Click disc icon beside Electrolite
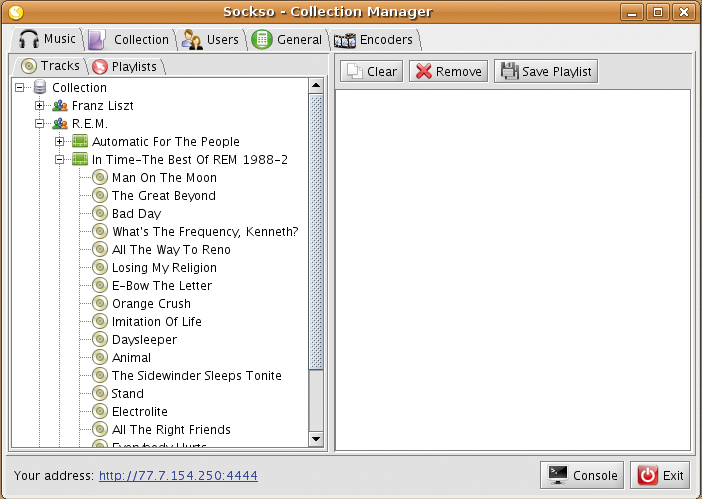The image size is (702, 499). (100, 411)
